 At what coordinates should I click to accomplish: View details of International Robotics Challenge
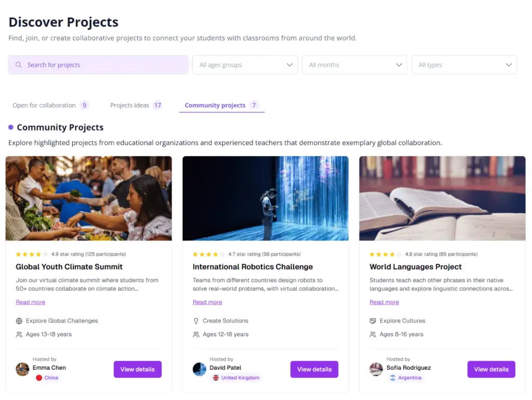pos(314,369)
